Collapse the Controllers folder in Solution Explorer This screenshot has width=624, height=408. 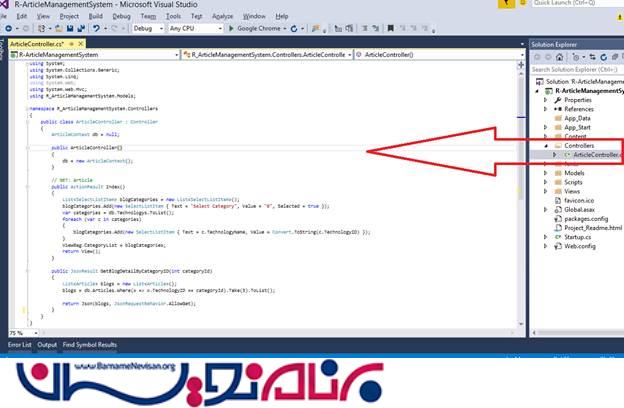pyautogui.click(x=546, y=146)
